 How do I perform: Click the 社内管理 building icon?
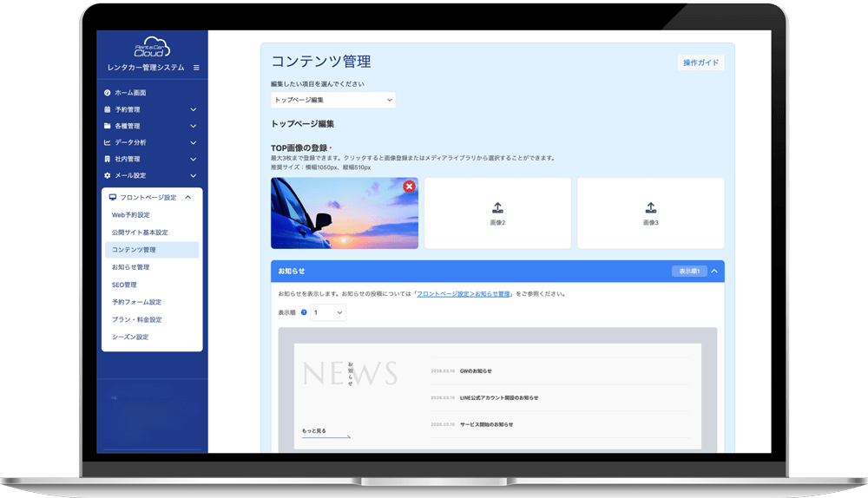(x=108, y=160)
